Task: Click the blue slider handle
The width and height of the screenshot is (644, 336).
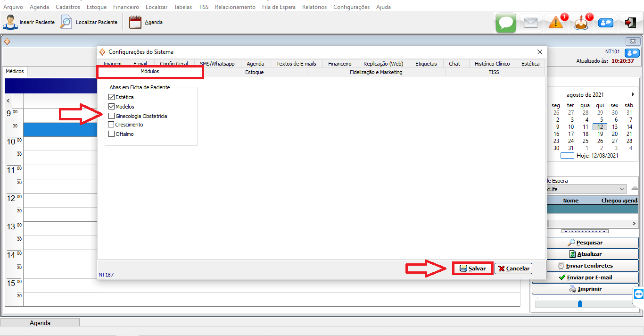Action: pyautogui.click(x=580, y=303)
